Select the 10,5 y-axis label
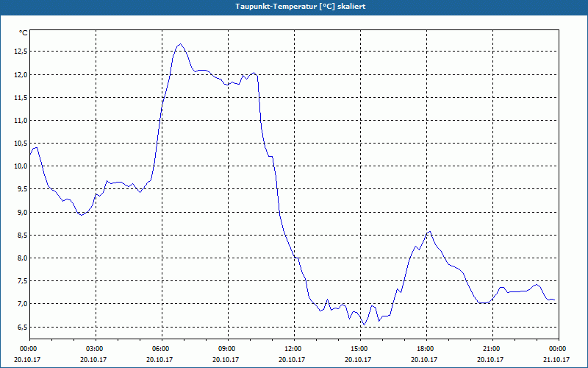The width and height of the screenshot is (588, 368). tap(21, 144)
